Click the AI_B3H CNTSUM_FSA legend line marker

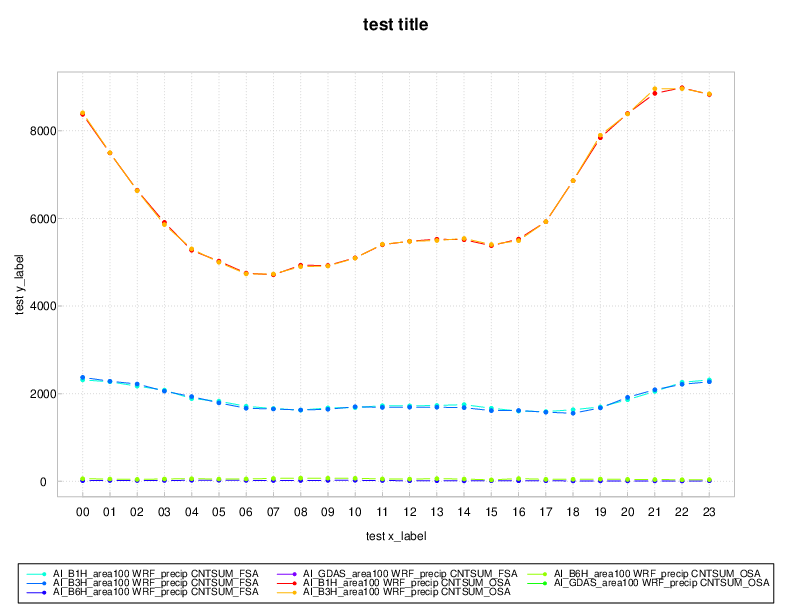[x=38, y=582]
